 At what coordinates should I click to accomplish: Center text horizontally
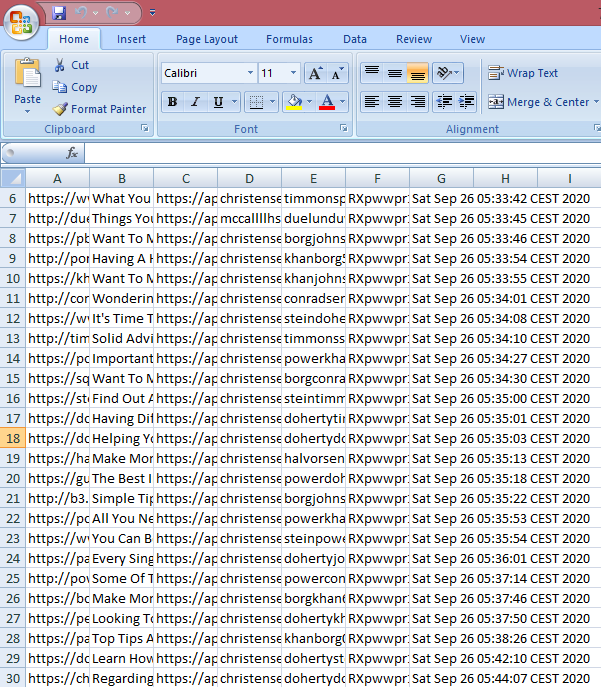(x=395, y=102)
